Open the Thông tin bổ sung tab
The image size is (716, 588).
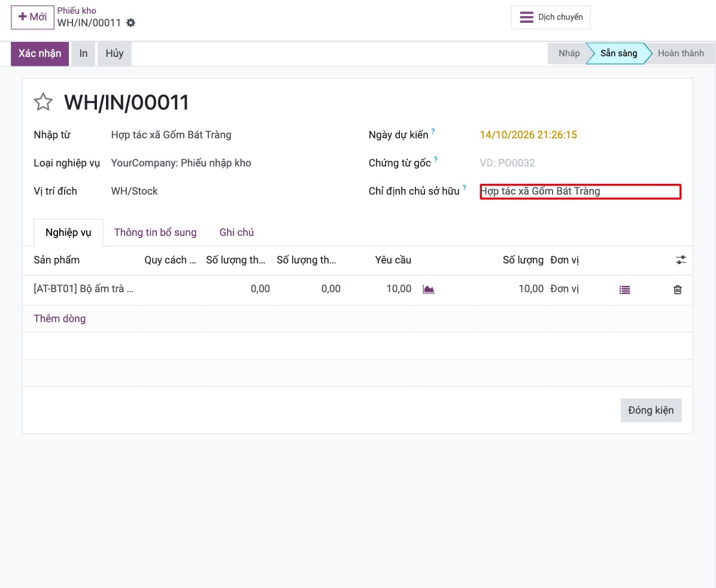(x=155, y=232)
